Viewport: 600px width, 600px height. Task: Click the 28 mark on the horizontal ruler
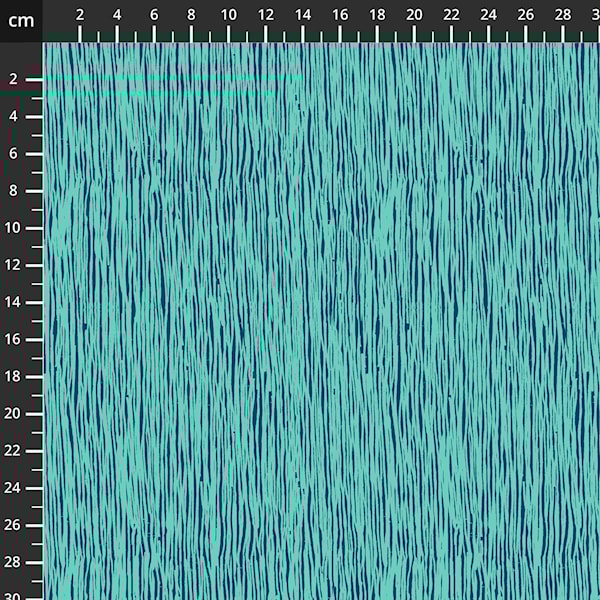[x=563, y=15]
